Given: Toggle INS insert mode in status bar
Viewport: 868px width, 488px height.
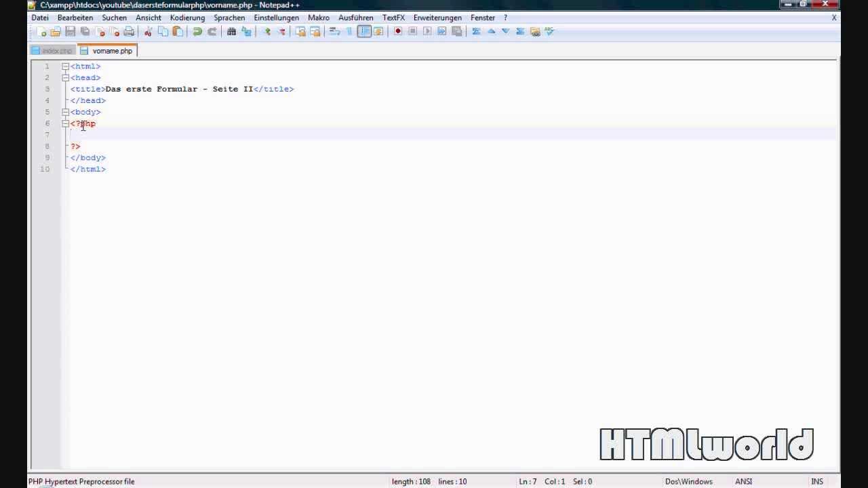Looking at the screenshot, I should 817,481.
